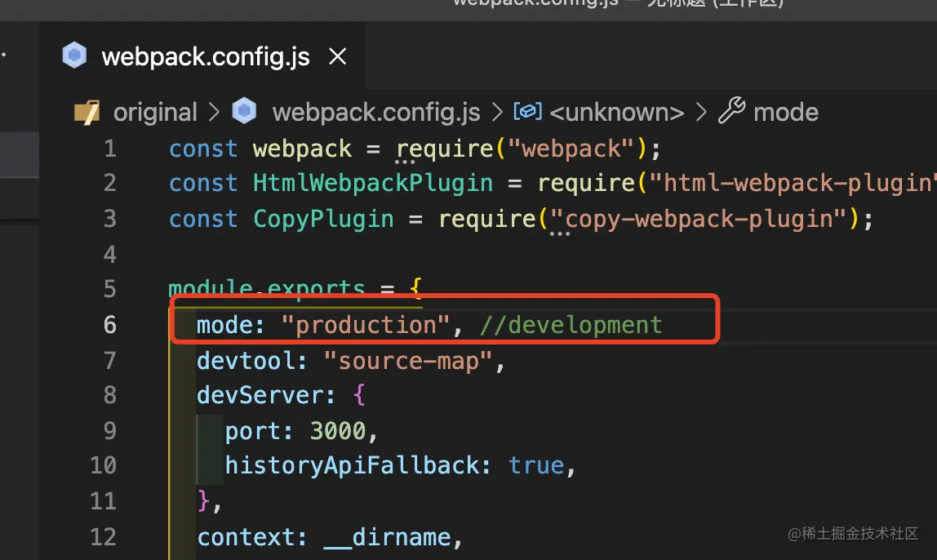Click line number 6 in the gutter
Screen dimensions: 937x560
110,325
